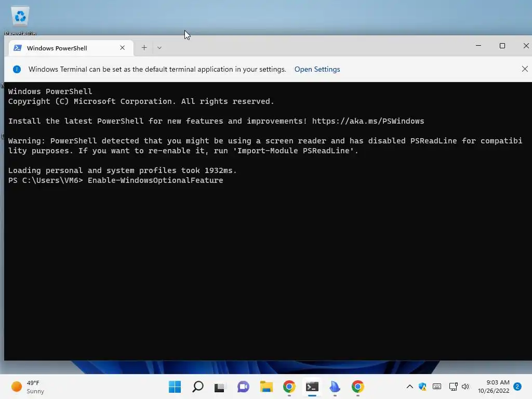Image resolution: width=532 pixels, height=399 pixels.
Task: Click the 'Loading personal and system profiles' line
Action: coord(123,170)
